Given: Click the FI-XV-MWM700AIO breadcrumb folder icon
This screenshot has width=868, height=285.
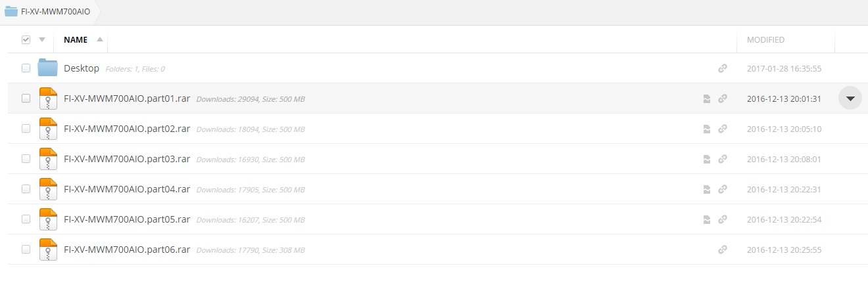Looking at the screenshot, I should coord(11,11).
